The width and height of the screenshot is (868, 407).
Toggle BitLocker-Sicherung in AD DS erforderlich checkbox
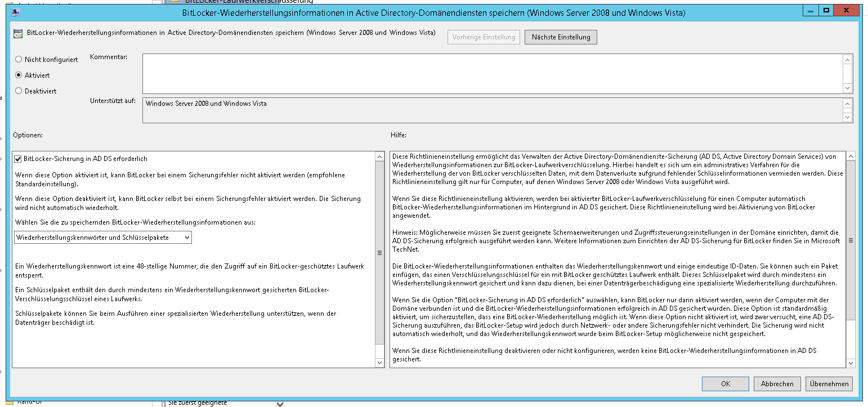coord(19,159)
